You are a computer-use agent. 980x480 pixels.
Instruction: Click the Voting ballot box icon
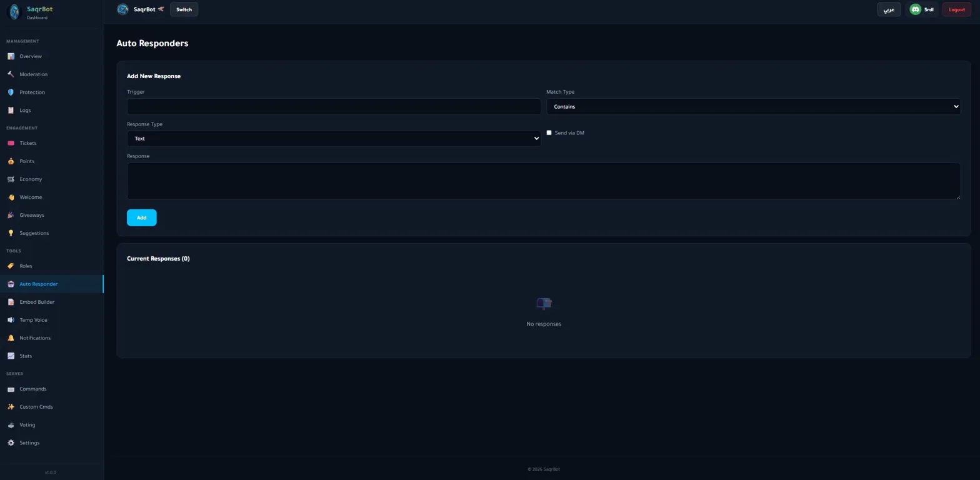(x=11, y=425)
